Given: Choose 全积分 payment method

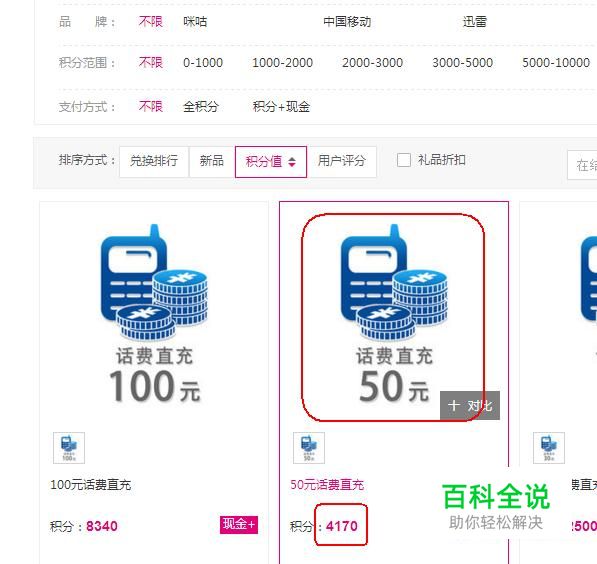Looking at the screenshot, I should coord(201,107).
